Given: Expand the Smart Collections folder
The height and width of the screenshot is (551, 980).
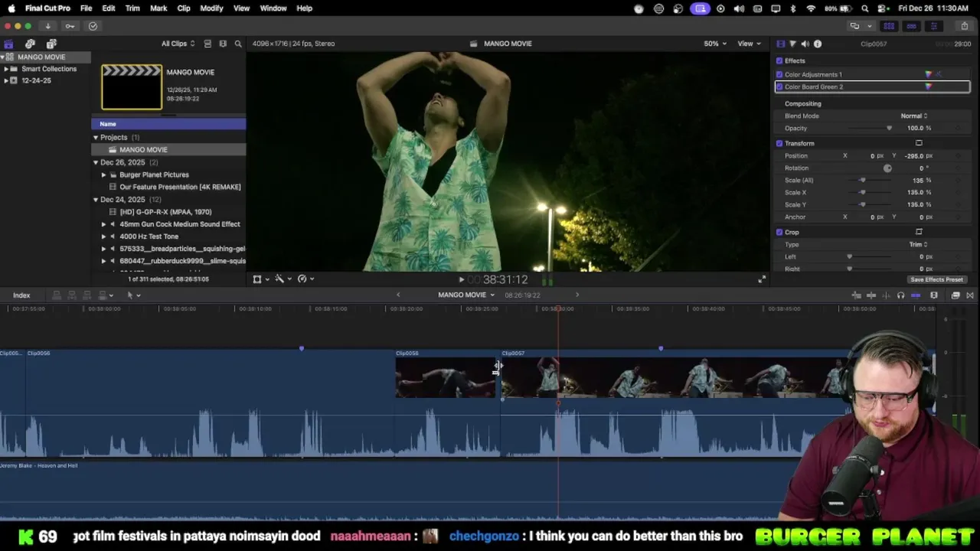Looking at the screenshot, I should pyautogui.click(x=6, y=69).
